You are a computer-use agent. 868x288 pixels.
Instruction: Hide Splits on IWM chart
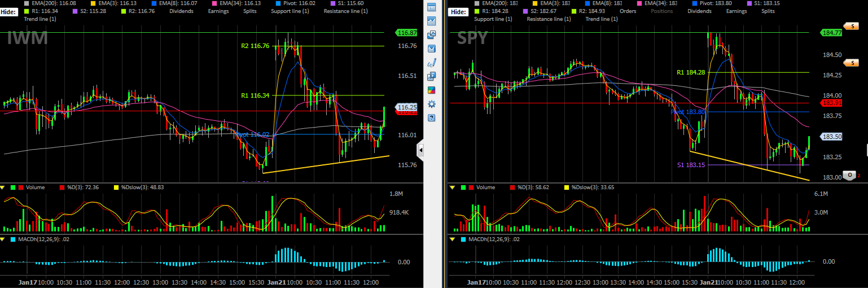tap(249, 11)
